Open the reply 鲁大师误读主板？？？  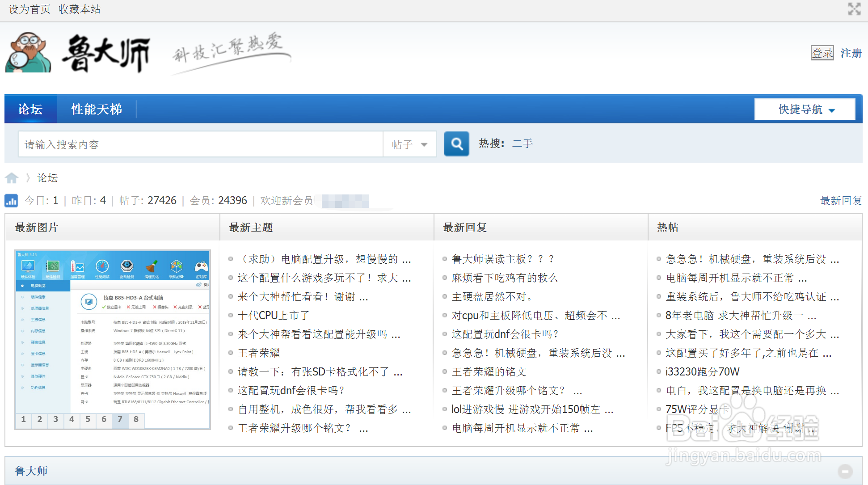click(x=503, y=259)
